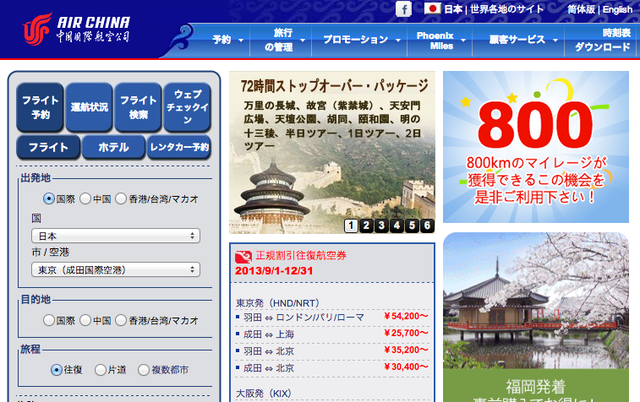Select 中国 under 出発地
640x402 pixels.
click(x=85, y=199)
